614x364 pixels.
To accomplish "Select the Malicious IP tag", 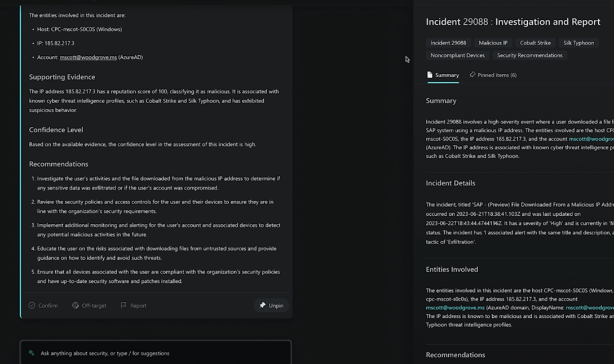I will point(493,43).
